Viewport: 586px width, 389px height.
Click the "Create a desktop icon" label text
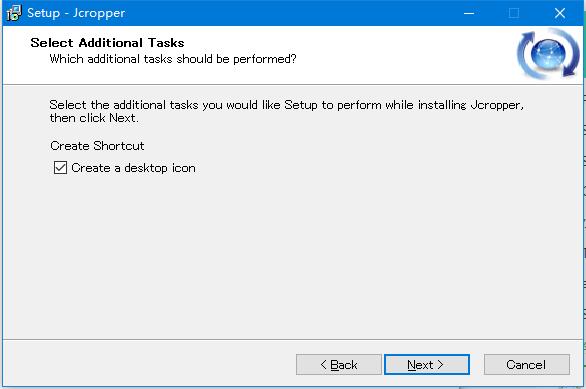133,168
